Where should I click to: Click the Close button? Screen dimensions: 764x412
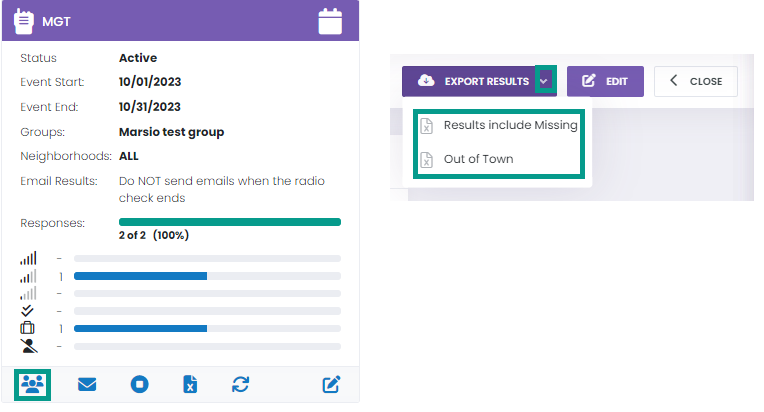696,81
